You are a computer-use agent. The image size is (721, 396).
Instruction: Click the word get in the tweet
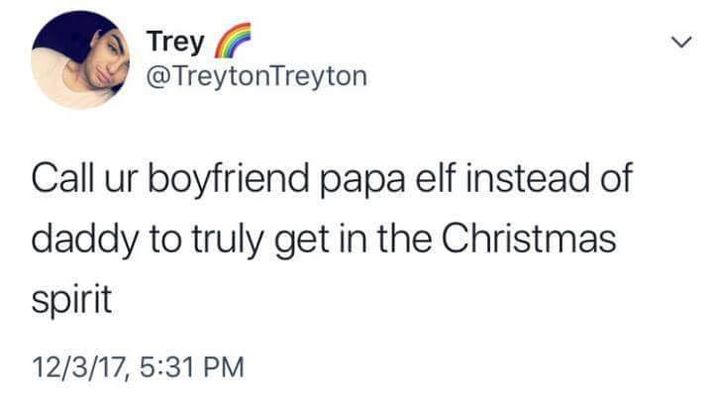(x=302, y=243)
